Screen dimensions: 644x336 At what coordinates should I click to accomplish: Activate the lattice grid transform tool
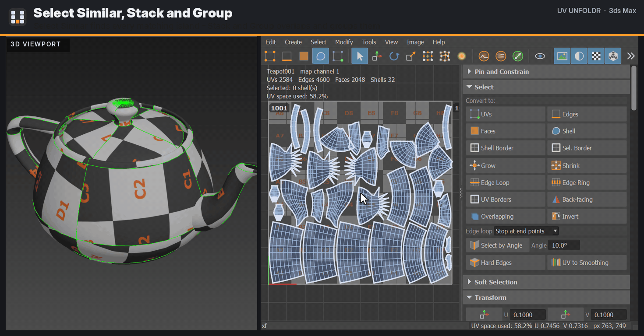coord(445,56)
